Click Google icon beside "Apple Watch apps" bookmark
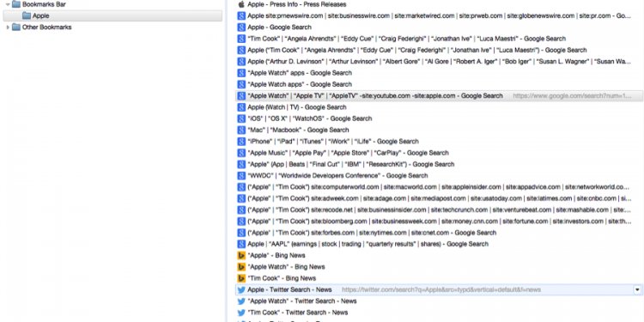Image resolution: width=644 pixels, height=322 pixels. coord(241,84)
